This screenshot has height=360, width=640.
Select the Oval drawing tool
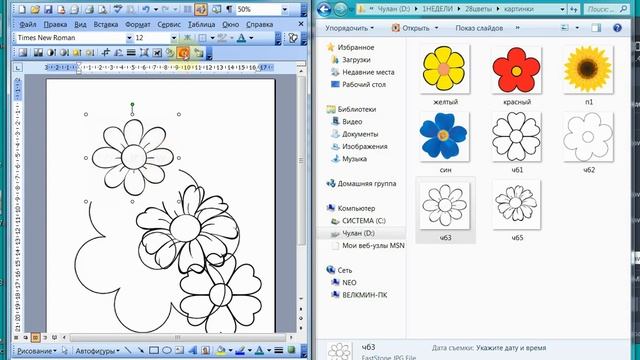[x=167, y=350]
